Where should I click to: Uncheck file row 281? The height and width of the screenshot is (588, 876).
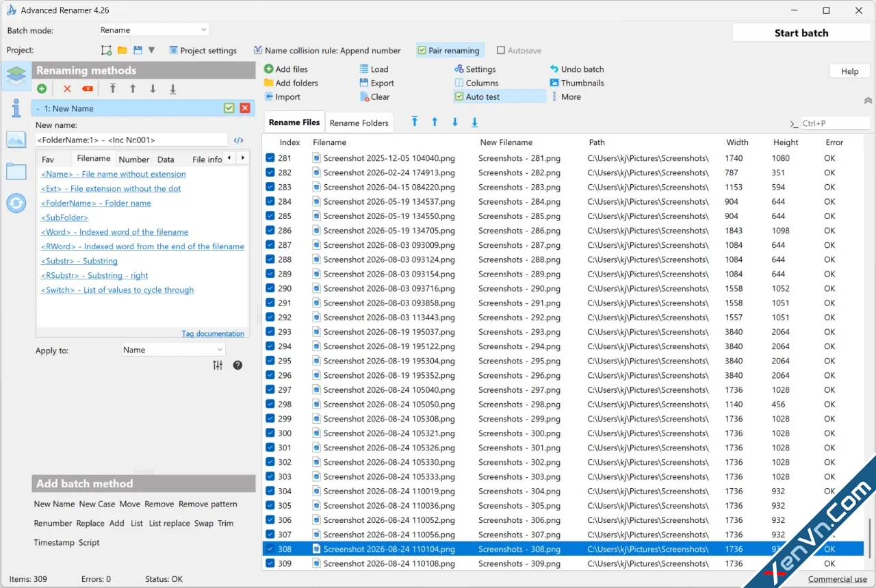(270, 158)
